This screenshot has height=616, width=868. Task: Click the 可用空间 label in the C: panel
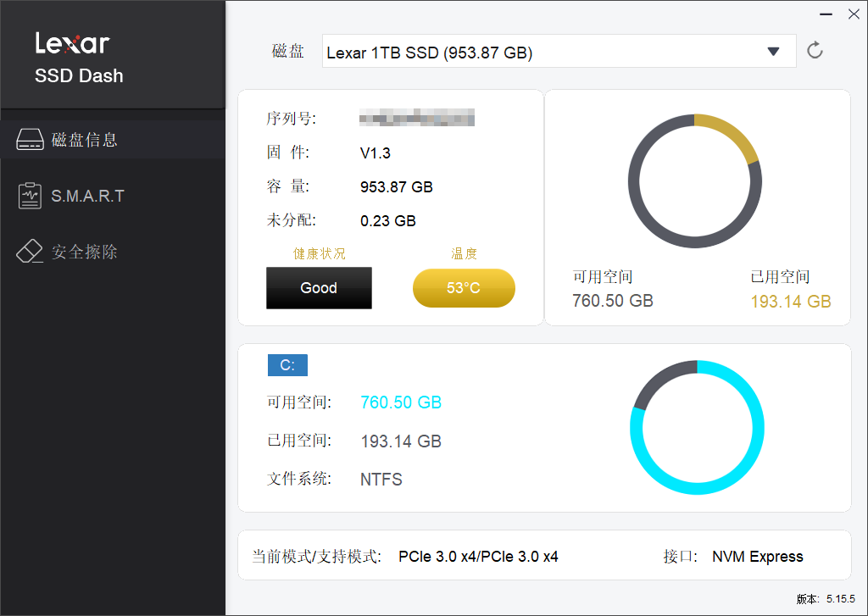pos(299,402)
